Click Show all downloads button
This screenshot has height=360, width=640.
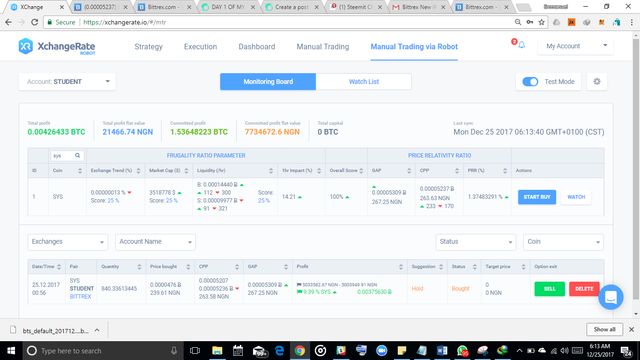click(x=604, y=329)
